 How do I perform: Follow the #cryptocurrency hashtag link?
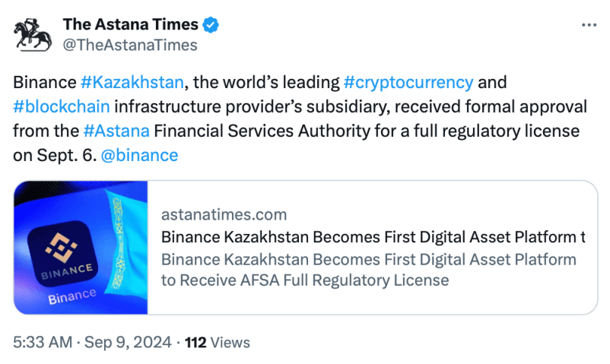pos(408,82)
